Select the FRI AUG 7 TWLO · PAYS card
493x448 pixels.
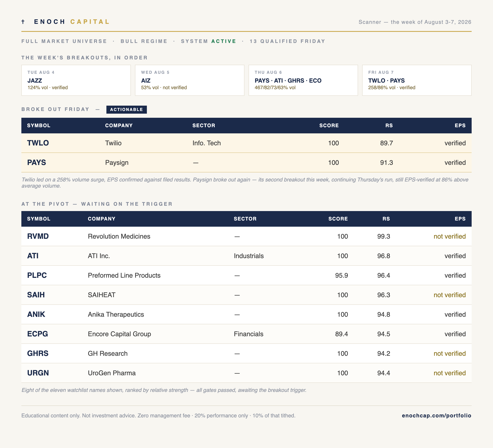(x=417, y=80)
